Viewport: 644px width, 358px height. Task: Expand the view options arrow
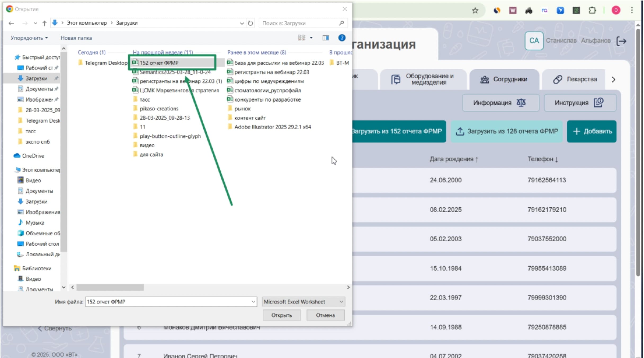(x=311, y=38)
